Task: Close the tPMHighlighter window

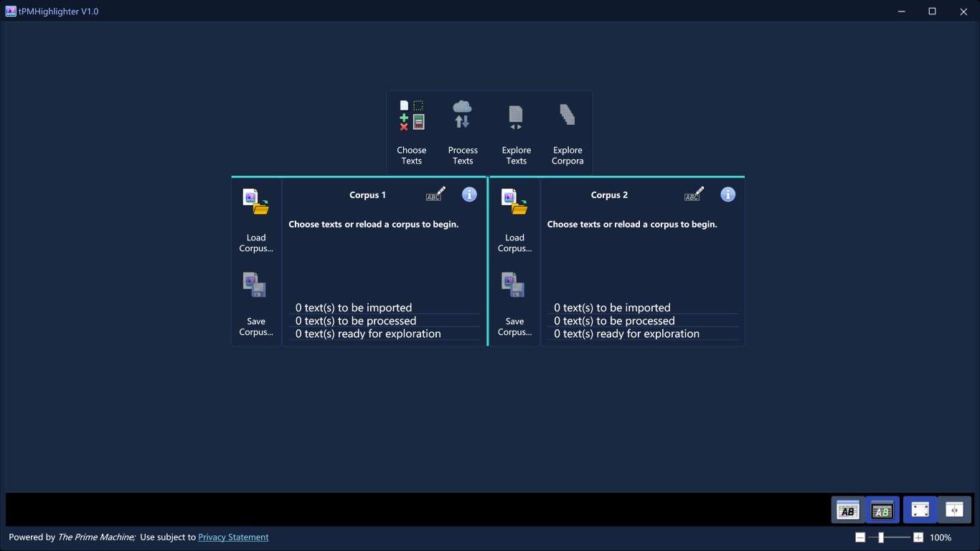Action: point(964,11)
